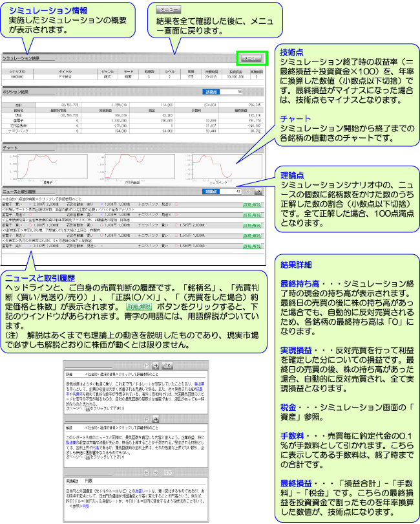Open the 円高 term link in 解説 panel
Viewport: 420px width, 524px height.
tap(96, 447)
